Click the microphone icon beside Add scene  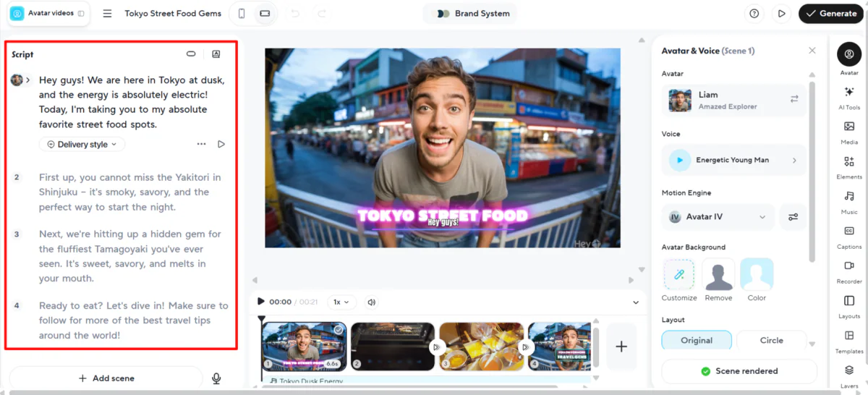216,378
